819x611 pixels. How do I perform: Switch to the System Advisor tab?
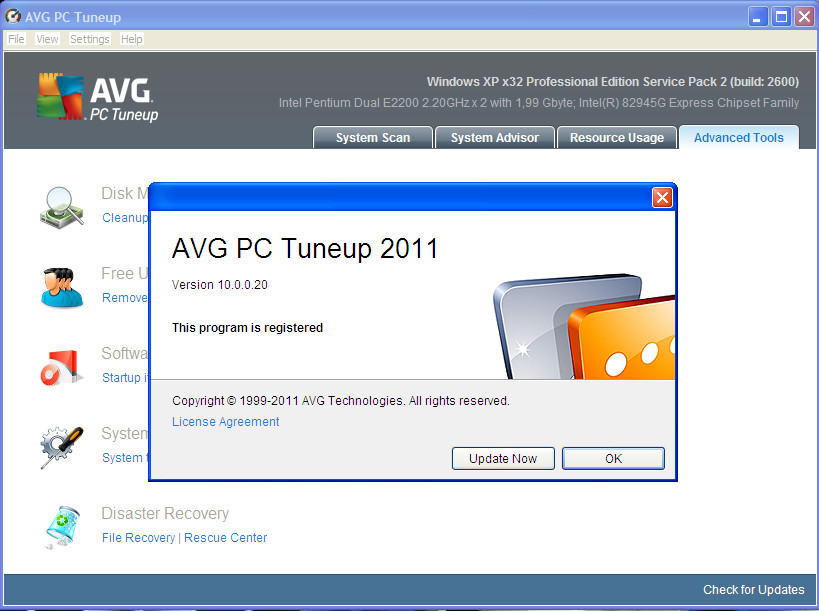click(x=495, y=137)
